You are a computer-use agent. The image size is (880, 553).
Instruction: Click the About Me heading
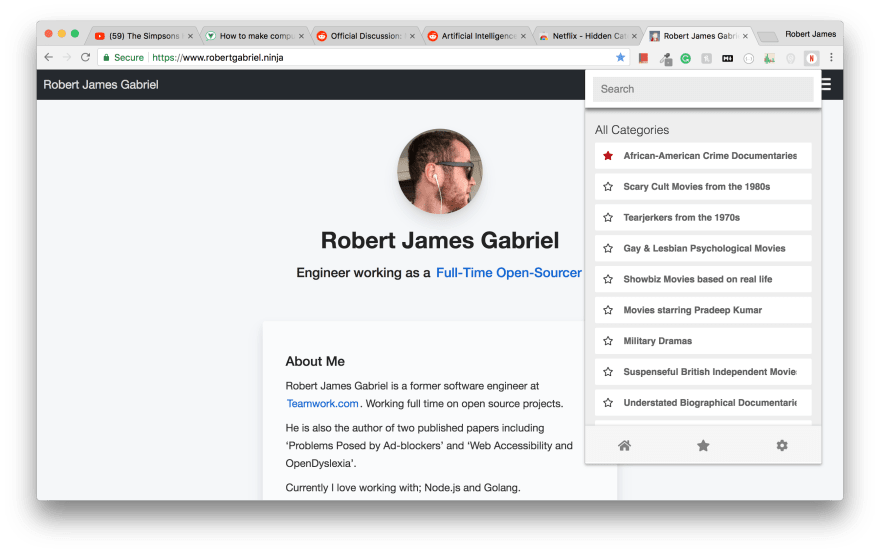(315, 362)
